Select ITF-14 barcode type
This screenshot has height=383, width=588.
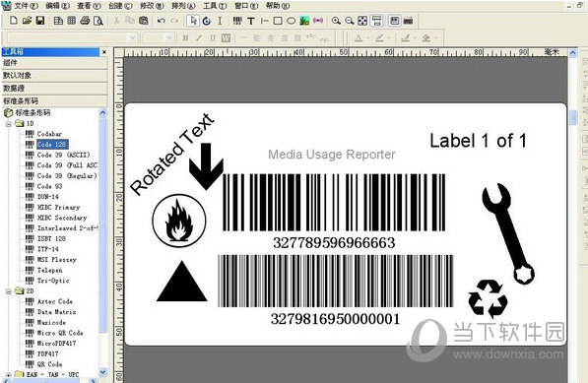tap(48, 249)
